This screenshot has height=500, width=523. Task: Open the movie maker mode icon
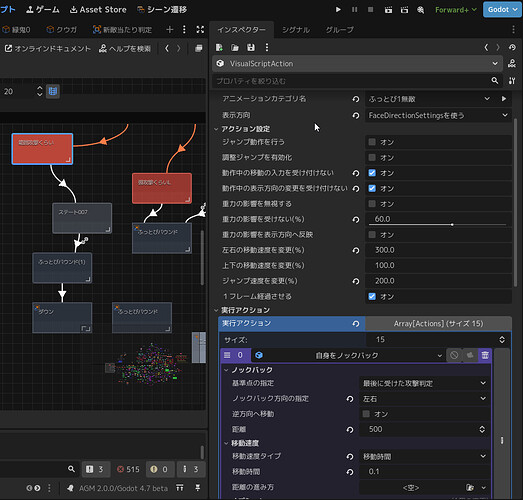coord(421,10)
